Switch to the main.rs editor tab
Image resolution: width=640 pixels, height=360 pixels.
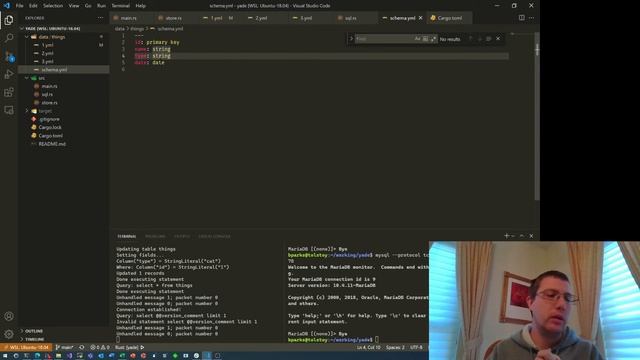128,18
